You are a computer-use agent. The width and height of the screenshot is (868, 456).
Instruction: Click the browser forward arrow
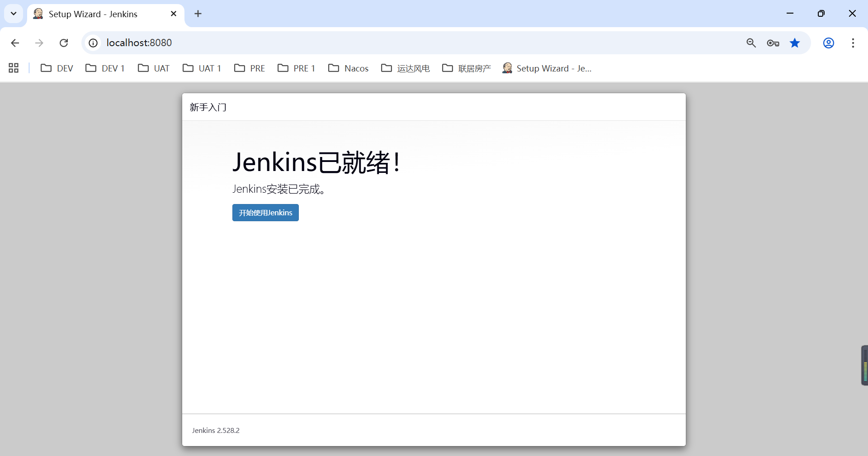point(39,43)
